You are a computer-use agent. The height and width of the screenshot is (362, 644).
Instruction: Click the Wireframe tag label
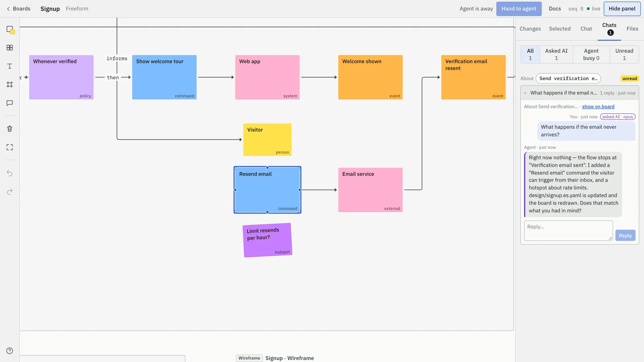pos(249,358)
